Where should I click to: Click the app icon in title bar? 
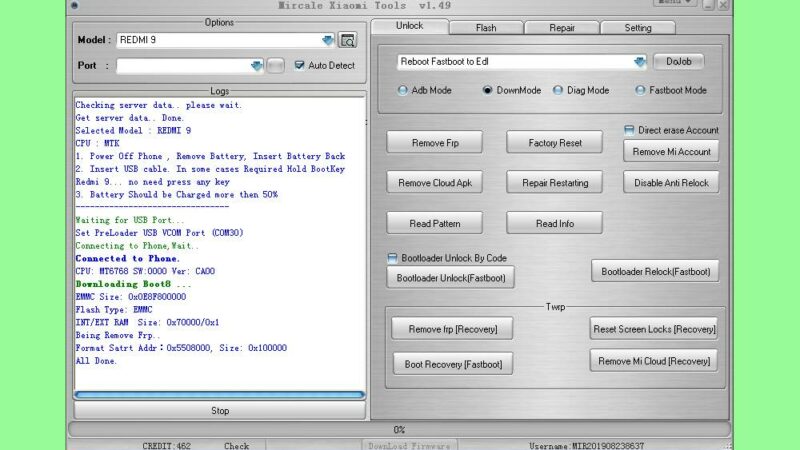pos(74,5)
